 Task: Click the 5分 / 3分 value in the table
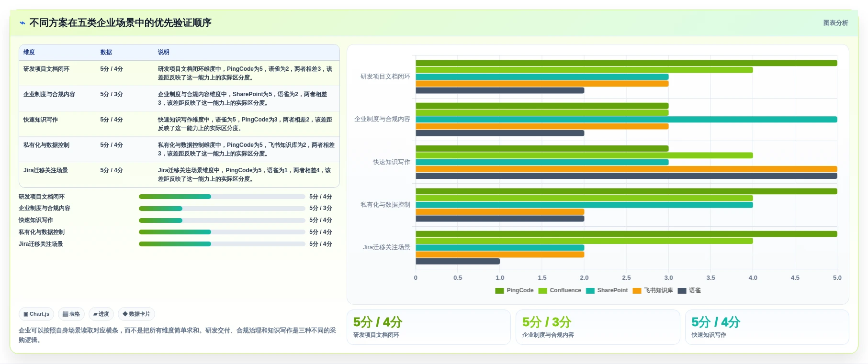click(112, 94)
